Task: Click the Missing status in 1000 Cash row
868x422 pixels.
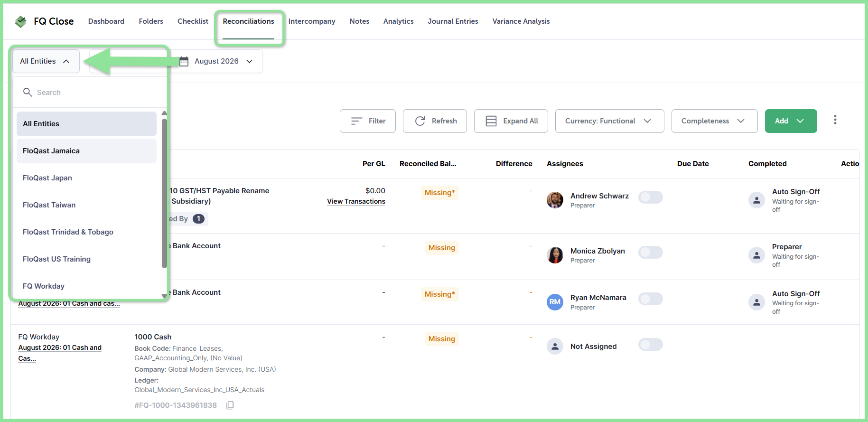Action: 441,339
